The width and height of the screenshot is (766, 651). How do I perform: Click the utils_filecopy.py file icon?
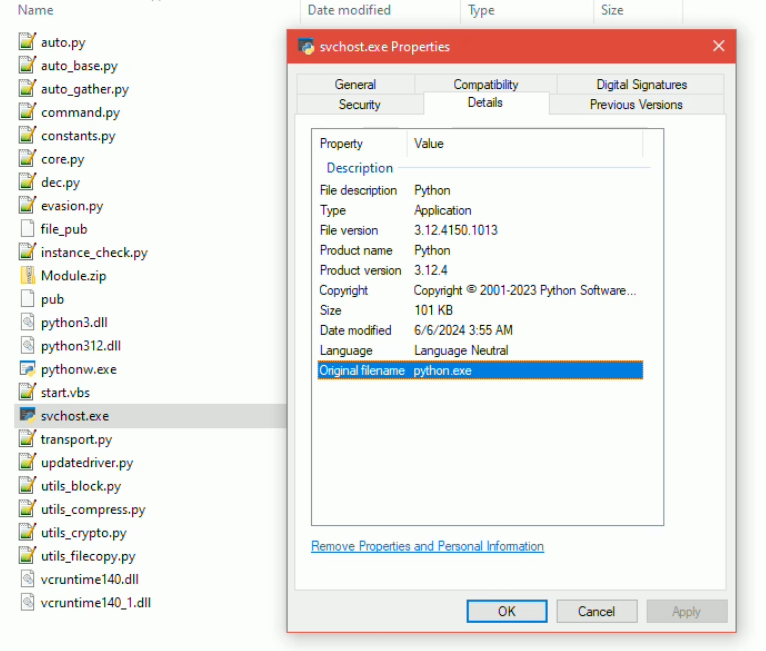(27, 555)
